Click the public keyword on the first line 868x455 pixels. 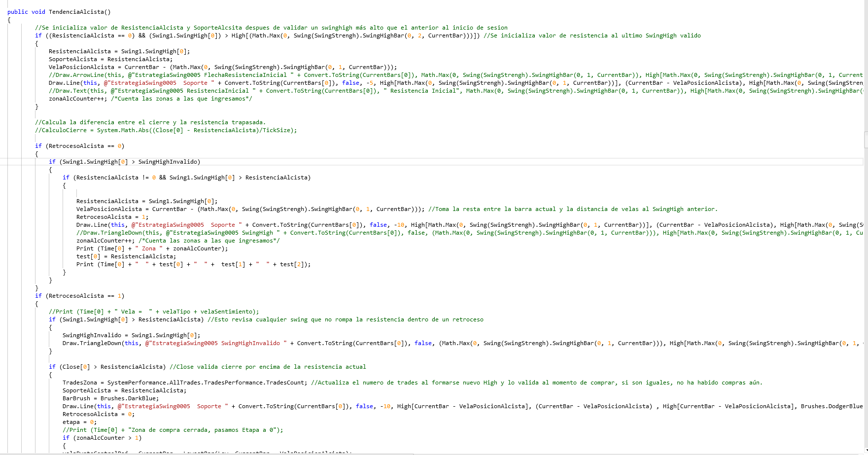17,11
